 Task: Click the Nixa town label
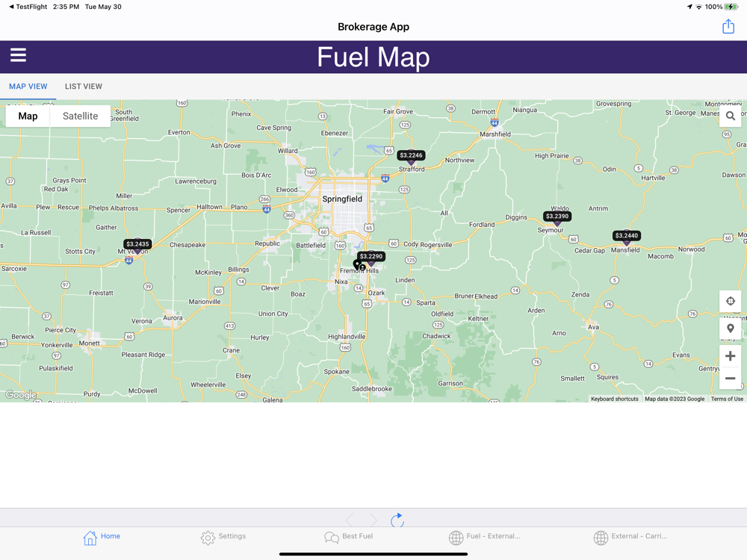341,282
